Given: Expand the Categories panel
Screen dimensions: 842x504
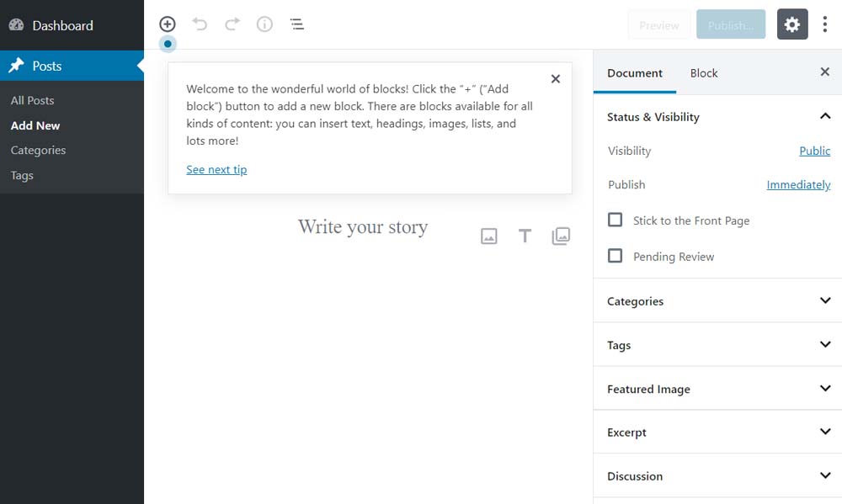Looking at the screenshot, I should (x=717, y=301).
